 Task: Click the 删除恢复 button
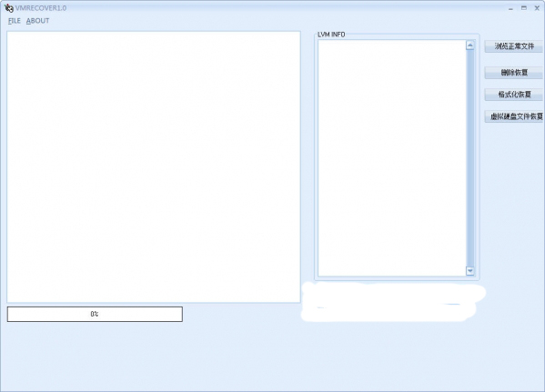514,72
